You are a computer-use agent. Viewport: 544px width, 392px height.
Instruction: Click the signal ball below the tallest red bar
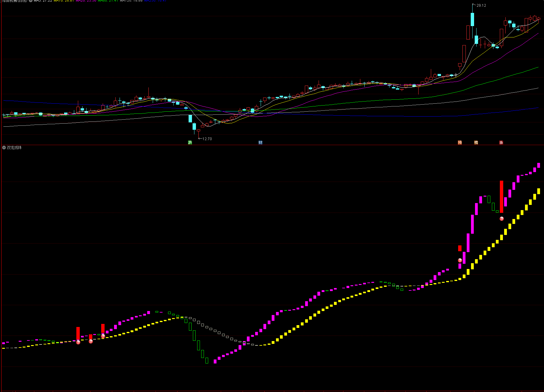[x=502, y=219]
